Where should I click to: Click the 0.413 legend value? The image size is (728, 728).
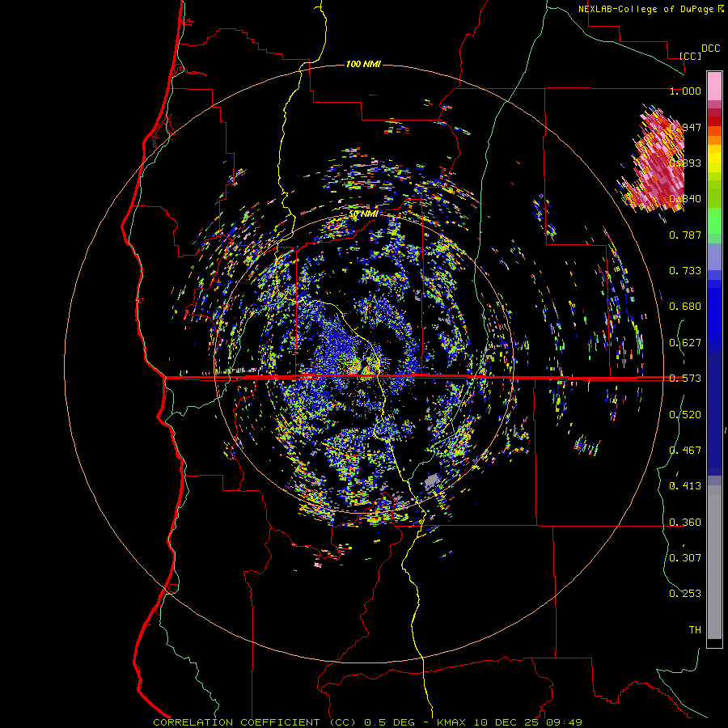pyautogui.click(x=685, y=486)
